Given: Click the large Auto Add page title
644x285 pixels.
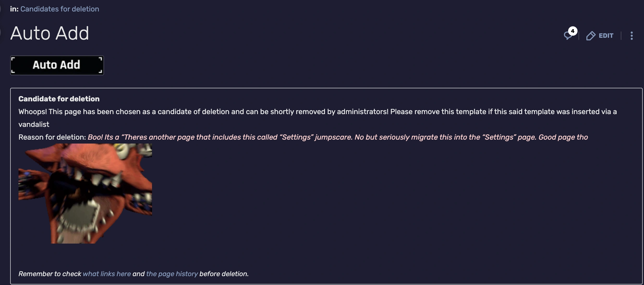Looking at the screenshot, I should coord(50,33).
